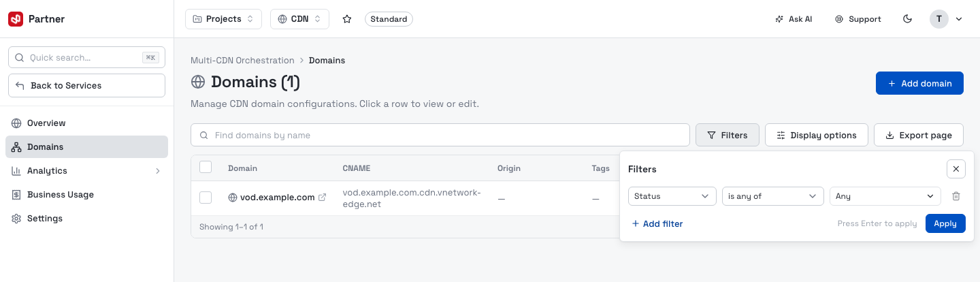980x282 pixels.
Task: Expand Analytics submenu chevron
Action: pos(157,171)
